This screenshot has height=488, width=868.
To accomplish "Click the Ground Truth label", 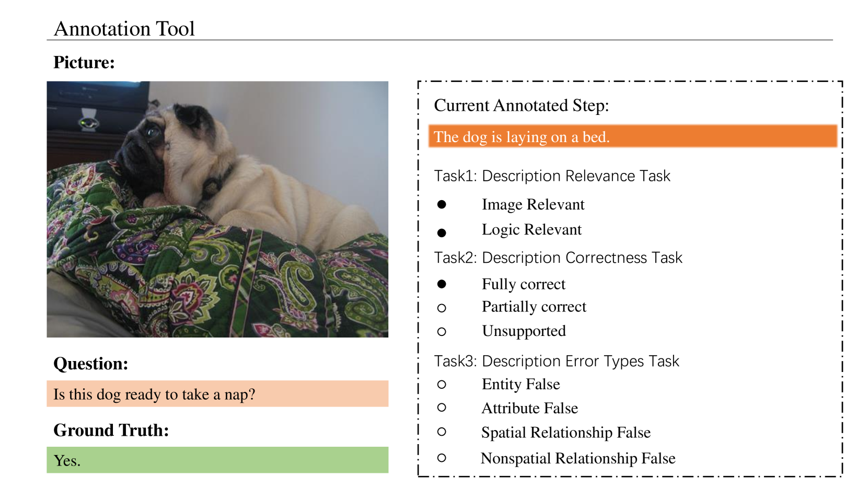I will (111, 430).
